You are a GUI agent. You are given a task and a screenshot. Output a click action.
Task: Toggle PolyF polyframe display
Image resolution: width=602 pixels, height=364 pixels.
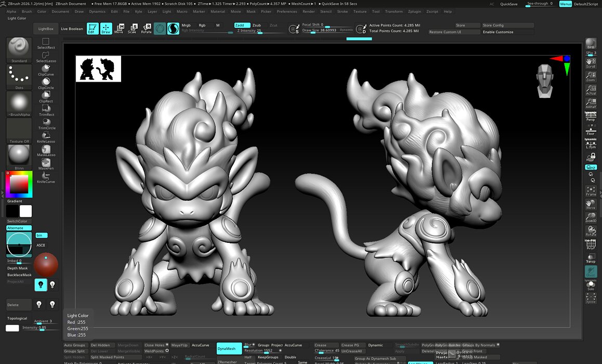pos(591,244)
